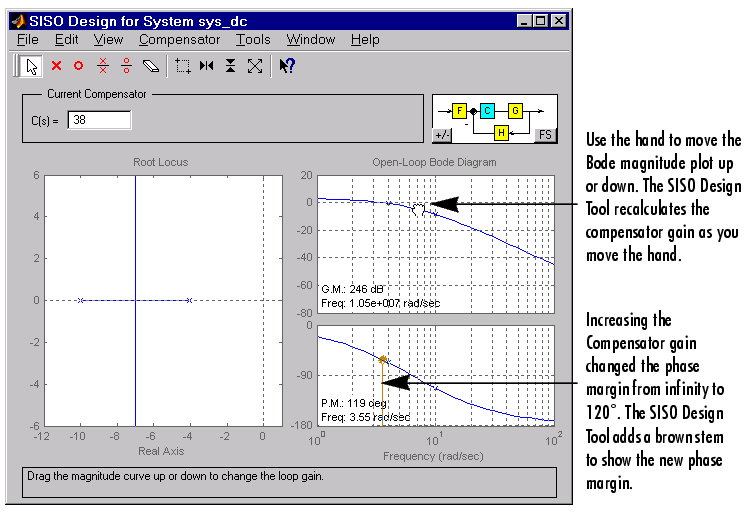Image resolution: width=752 pixels, height=515 pixels.
Task: Minimize the SISO Design window
Action: coord(524,21)
